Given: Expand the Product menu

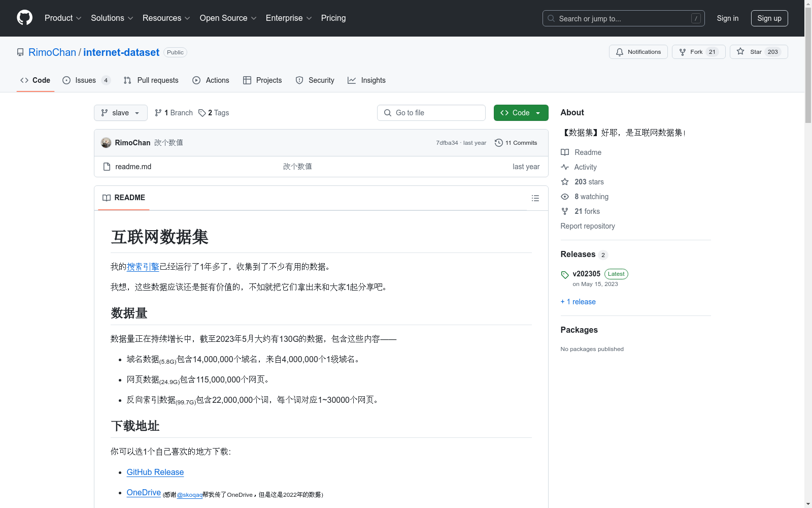Looking at the screenshot, I should point(63,18).
